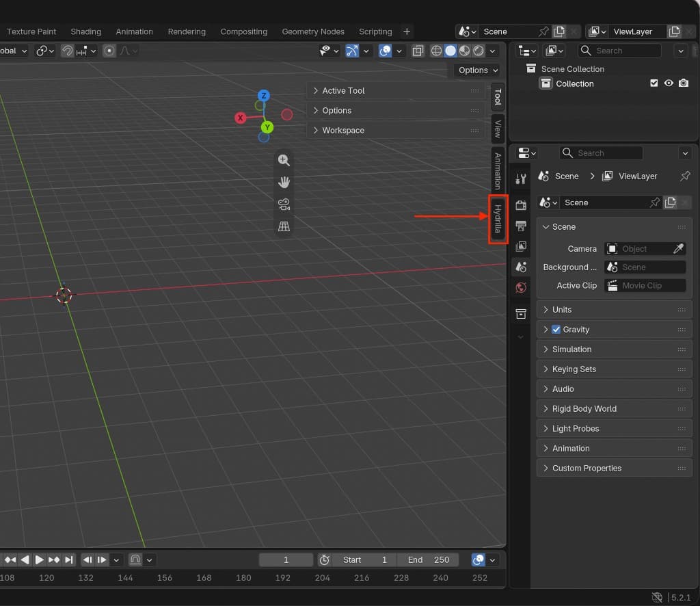Switch to the Tool sidebar tab

498,96
